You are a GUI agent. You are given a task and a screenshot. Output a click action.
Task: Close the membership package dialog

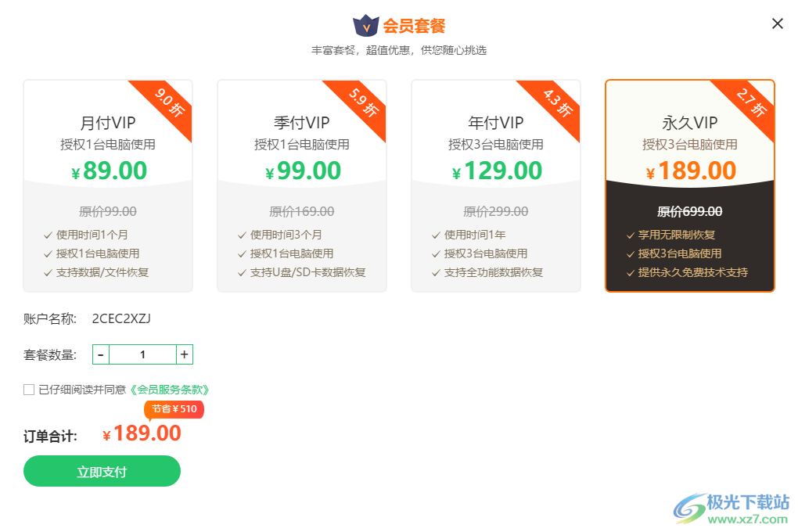tap(777, 23)
